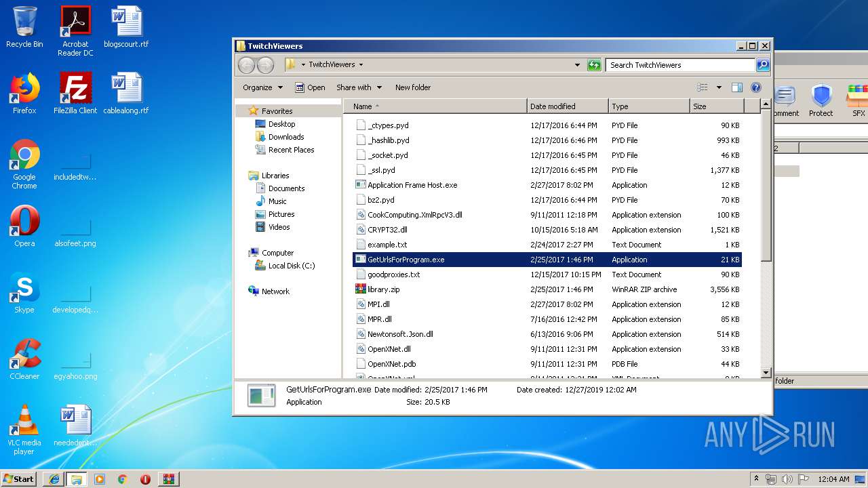Click Windows Media Player taskbar icon
Image resolution: width=868 pixels, height=488 pixels.
pos(100,479)
